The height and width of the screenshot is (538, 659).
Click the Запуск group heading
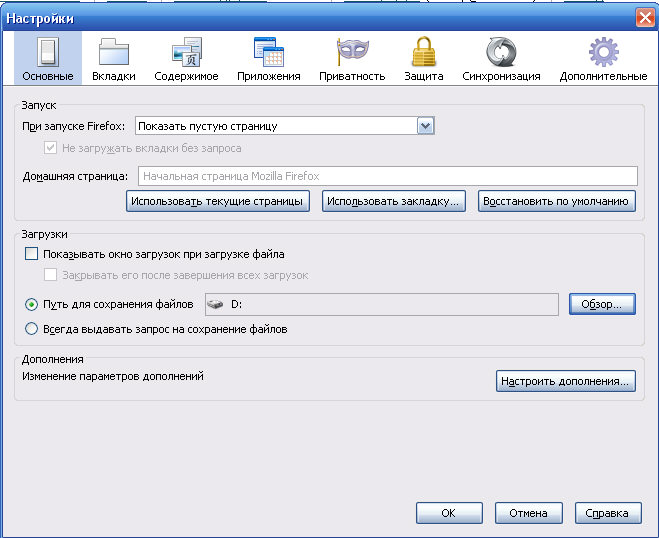(x=39, y=105)
